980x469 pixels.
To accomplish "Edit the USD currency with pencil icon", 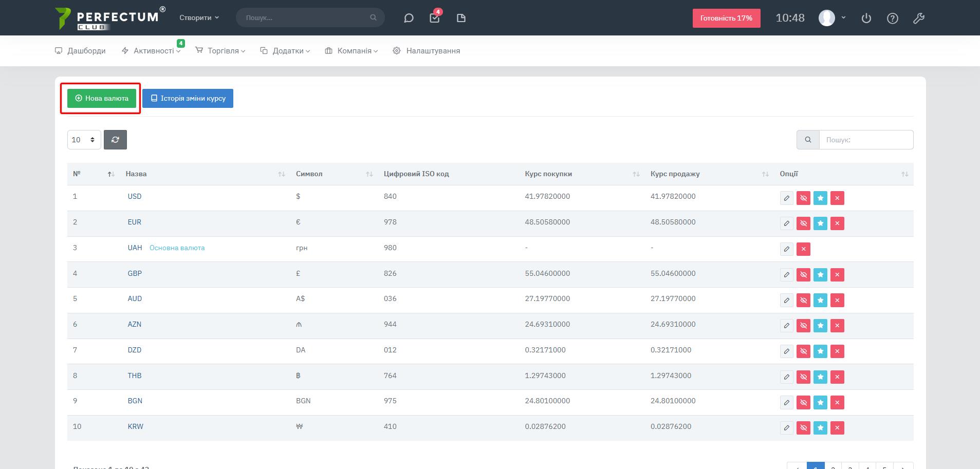I will point(786,198).
